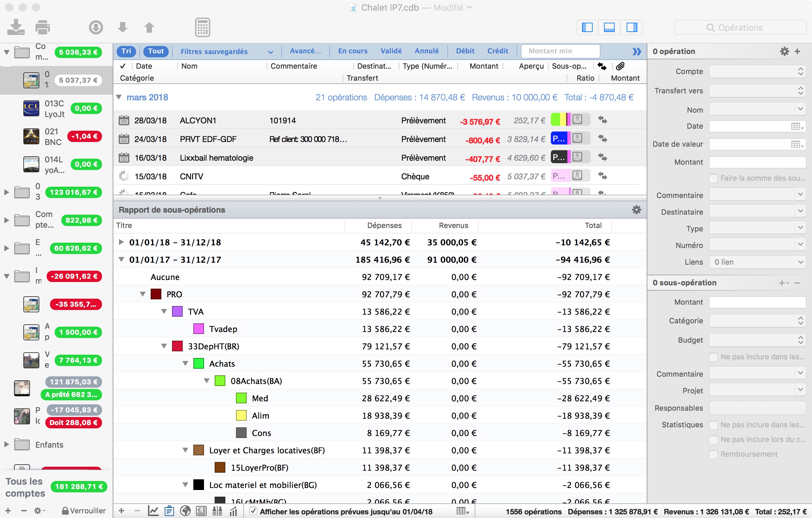The height and width of the screenshot is (518, 812).
Task: Toggle Afficher les opérations prévues checkbox
Action: pos(253,511)
